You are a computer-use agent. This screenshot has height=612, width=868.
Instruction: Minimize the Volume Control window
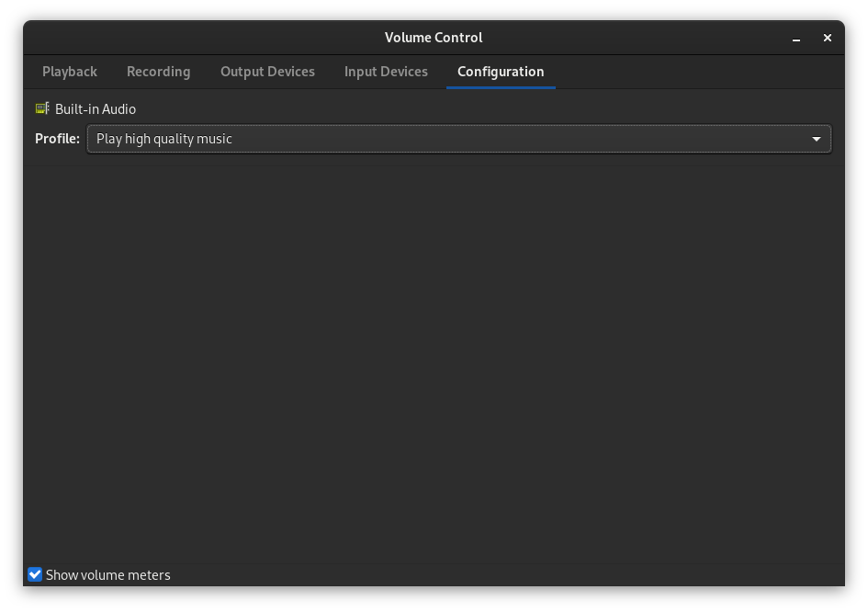(796, 38)
